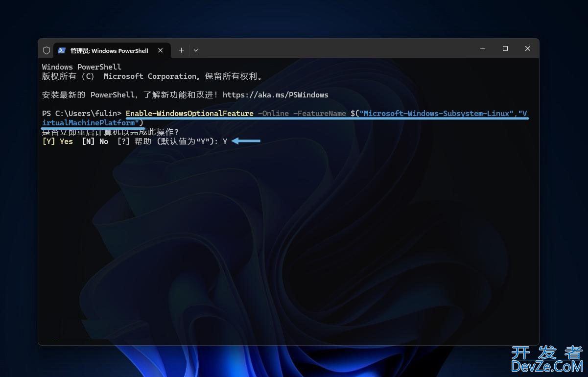Screen dimensions: 588x377
Task: Click the [?] 帮助 option text
Action: [134, 141]
